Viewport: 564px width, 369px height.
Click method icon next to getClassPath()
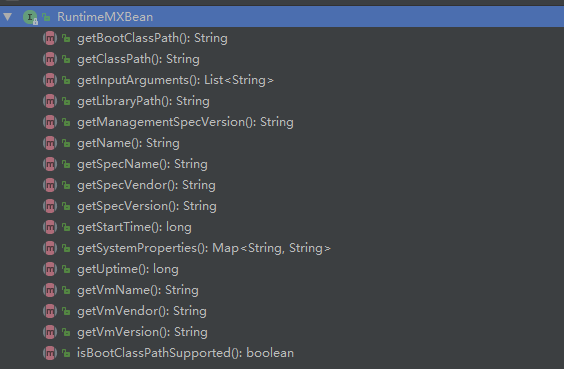(50, 59)
